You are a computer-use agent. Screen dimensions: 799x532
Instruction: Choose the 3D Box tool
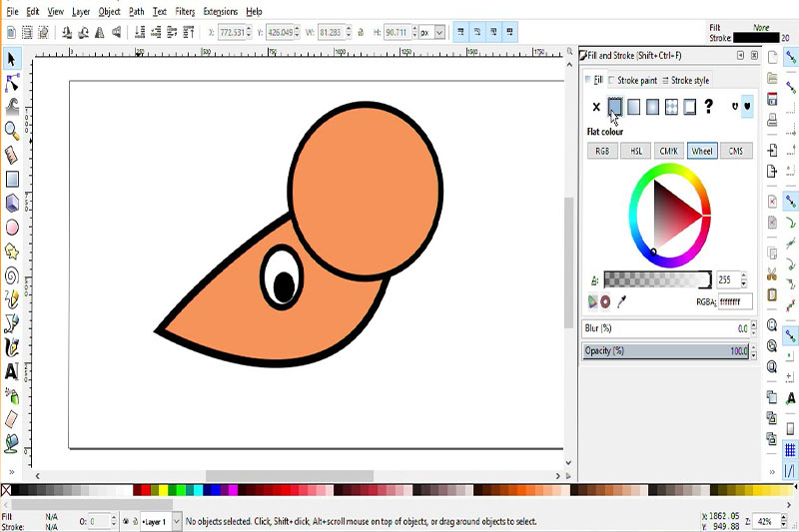[x=12, y=203]
